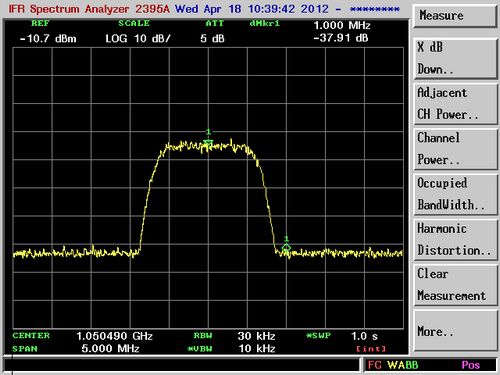The width and height of the screenshot is (500, 375).
Task: Select Occupied BandWidth measurement
Action: tap(455, 194)
